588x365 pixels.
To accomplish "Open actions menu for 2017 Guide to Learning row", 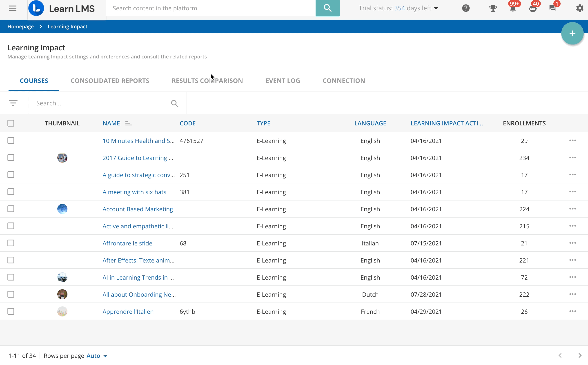I will click(572, 158).
